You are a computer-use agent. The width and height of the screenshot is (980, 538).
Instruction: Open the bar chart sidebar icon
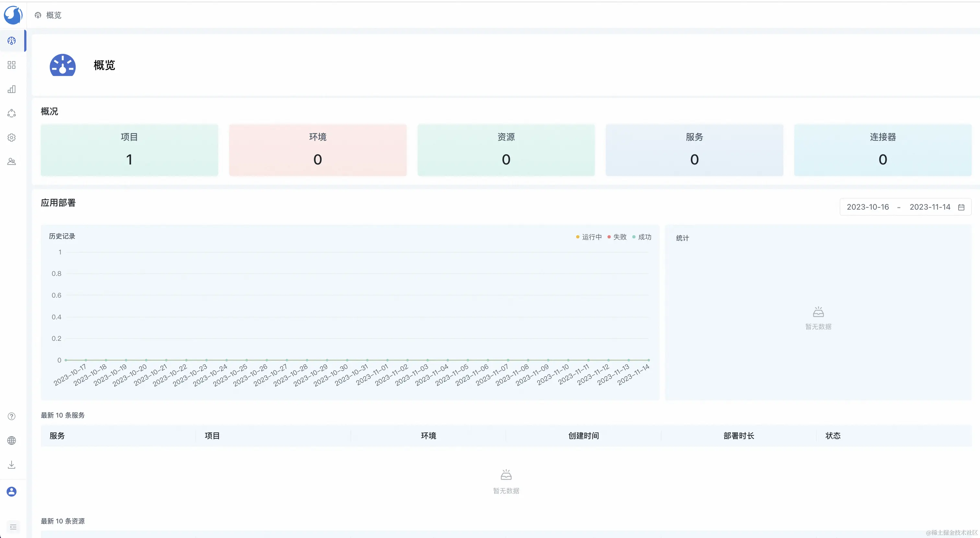pos(12,89)
